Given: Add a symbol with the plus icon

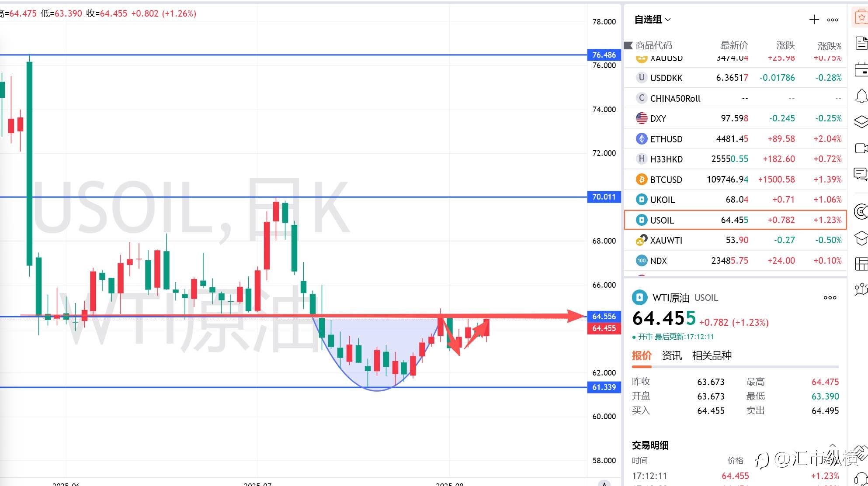Looking at the screenshot, I should coord(814,19).
